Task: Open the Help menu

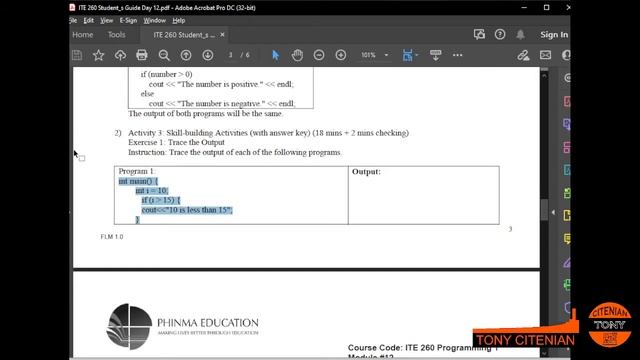Action: click(x=179, y=20)
